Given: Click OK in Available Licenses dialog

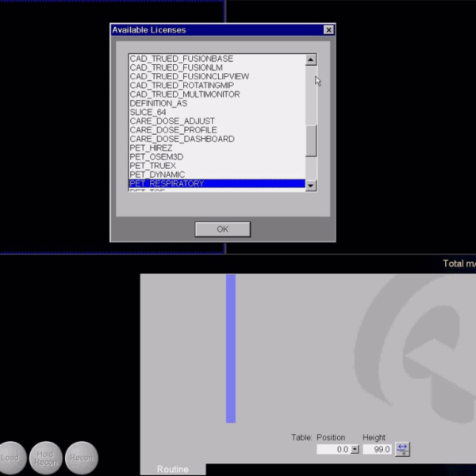Looking at the screenshot, I should 222,229.
